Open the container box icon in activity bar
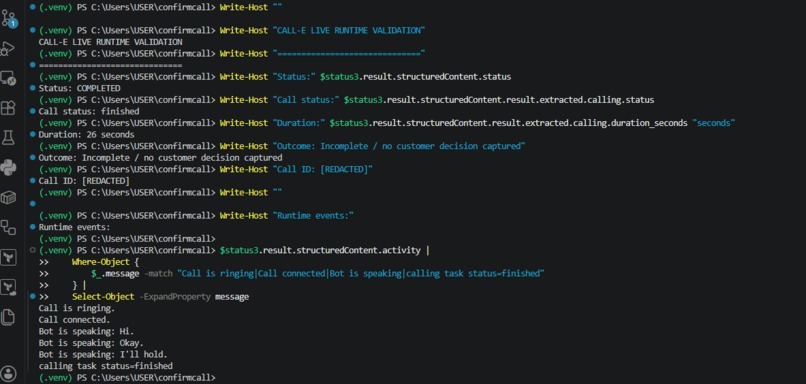The width and height of the screenshot is (806, 384). (x=8, y=197)
